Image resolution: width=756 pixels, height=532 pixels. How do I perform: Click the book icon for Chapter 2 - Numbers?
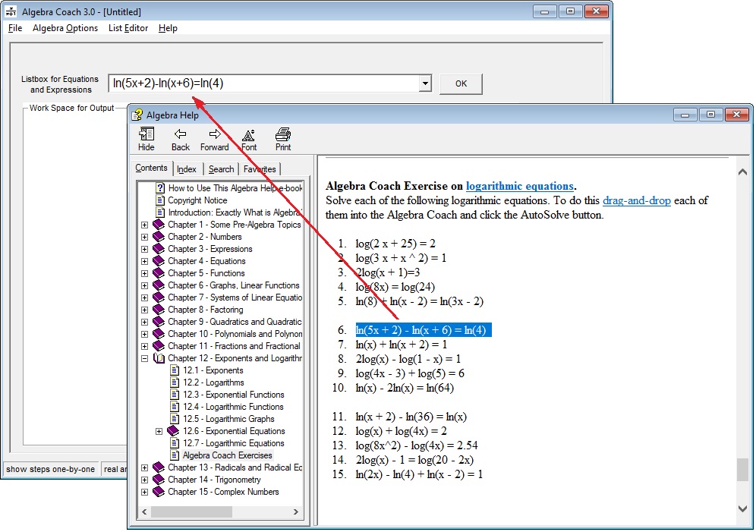click(159, 237)
